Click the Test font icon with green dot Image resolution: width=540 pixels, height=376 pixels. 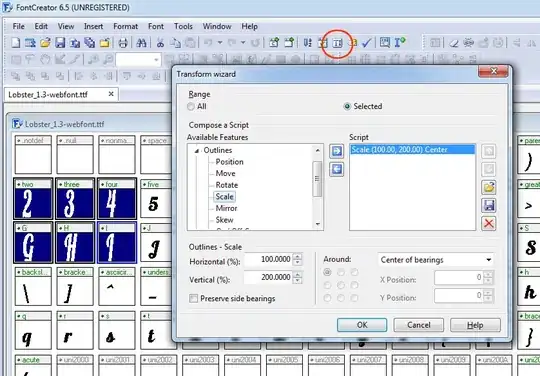point(400,43)
